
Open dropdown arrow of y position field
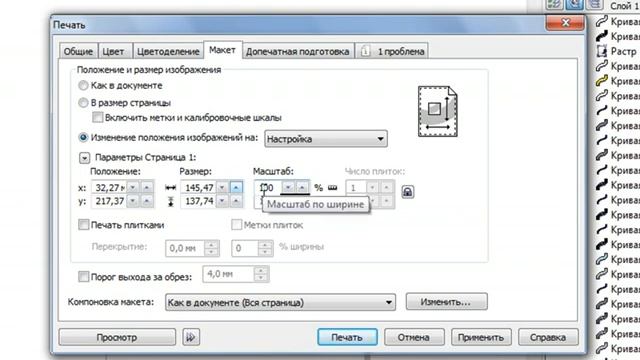click(x=133, y=201)
